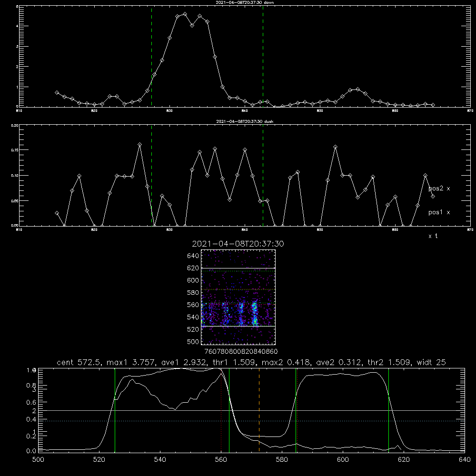476x476 pixels.
Task: Click the 'x t' label below dusk plot
Action: [433, 236]
